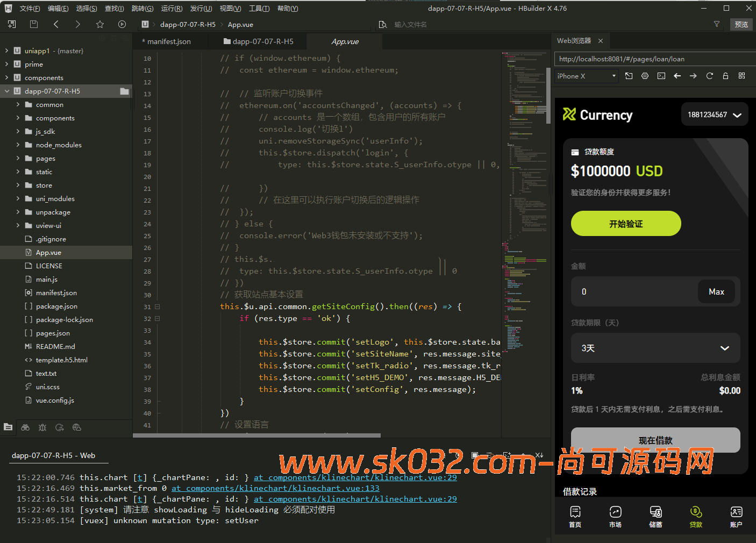Image resolution: width=756 pixels, height=543 pixels.
Task: Open browser settings gear icon
Action: pos(645,76)
